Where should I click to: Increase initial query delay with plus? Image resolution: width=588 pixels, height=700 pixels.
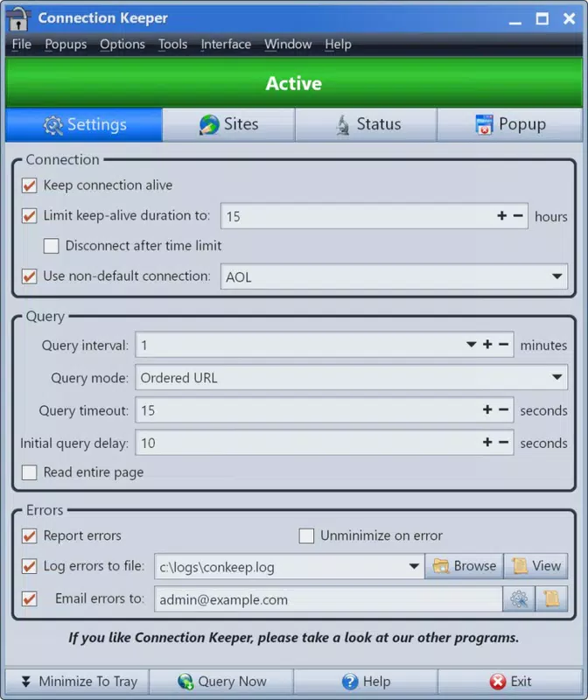click(x=487, y=442)
